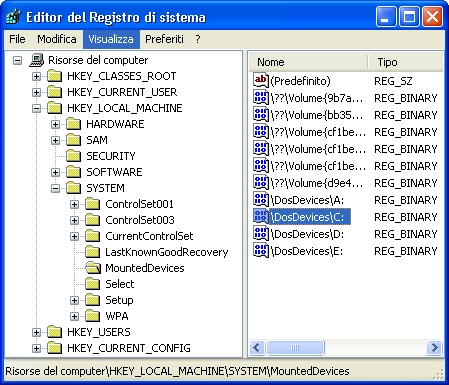Viewport: 449px width, 385px height.
Task: Expand the HKEY_USERS key
Action: [36, 332]
